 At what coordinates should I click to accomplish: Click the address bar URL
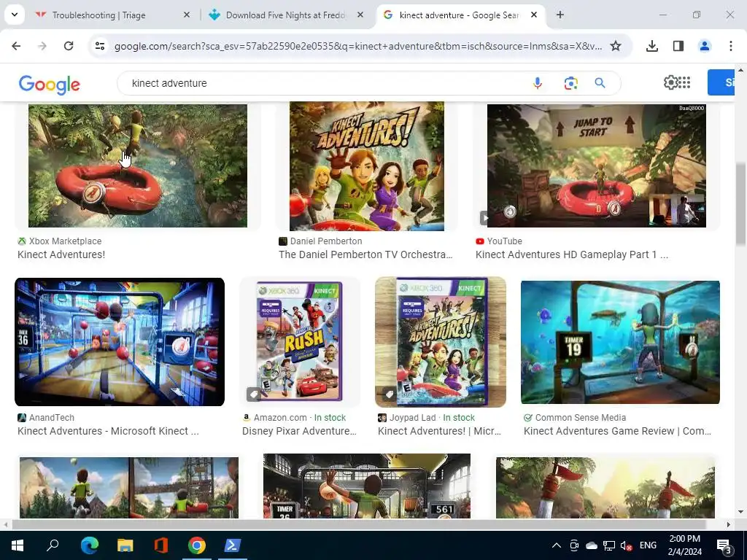click(358, 46)
